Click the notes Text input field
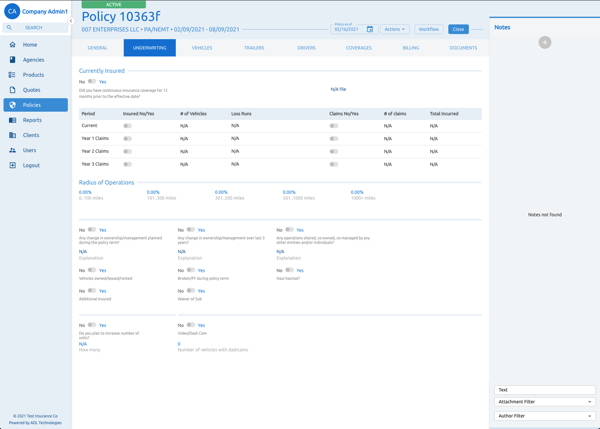The height and width of the screenshot is (429, 600). click(545, 390)
